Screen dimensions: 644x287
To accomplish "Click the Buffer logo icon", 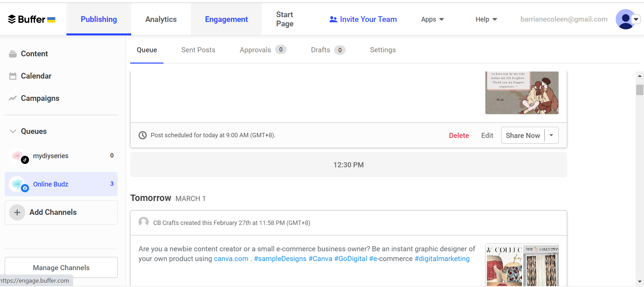I will tap(12, 19).
